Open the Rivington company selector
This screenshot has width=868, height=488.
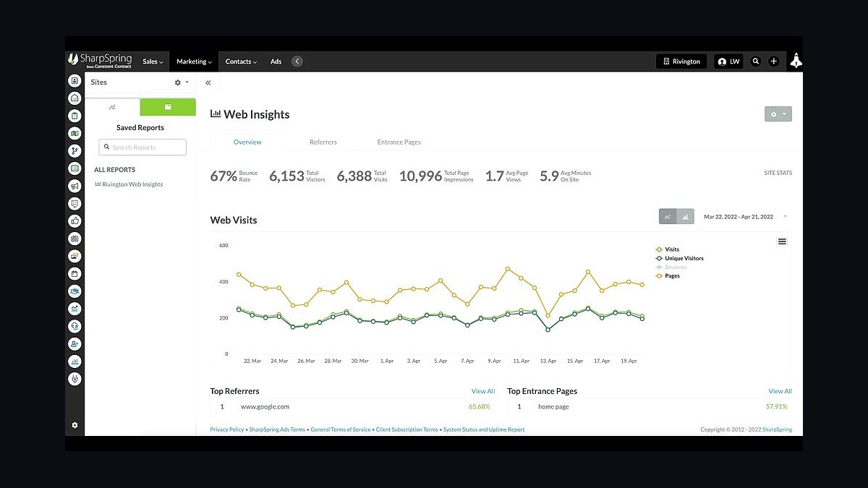682,61
